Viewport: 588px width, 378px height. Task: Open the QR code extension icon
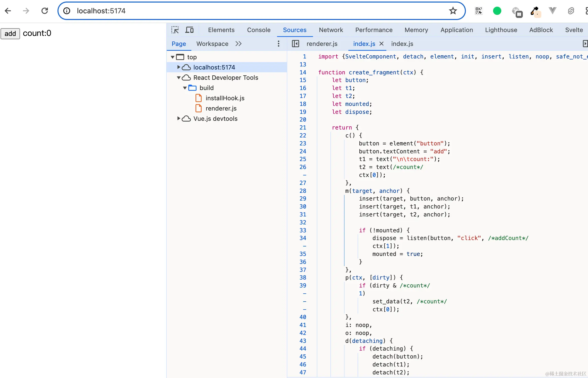pyautogui.click(x=478, y=11)
